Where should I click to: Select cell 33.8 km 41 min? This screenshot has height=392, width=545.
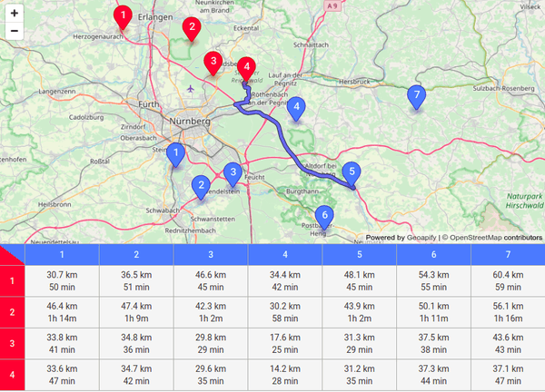click(62, 343)
